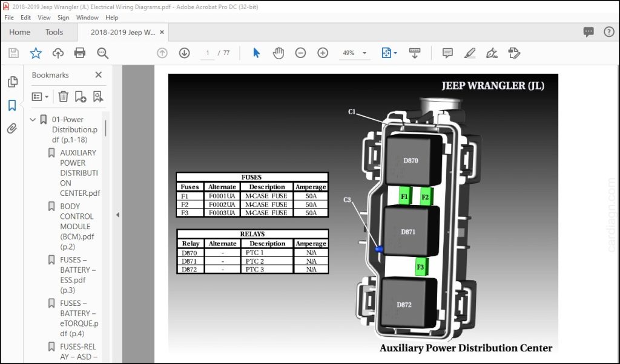620x364 pixels.
Task: Open the chat notifications icon
Action: pyautogui.click(x=589, y=32)
